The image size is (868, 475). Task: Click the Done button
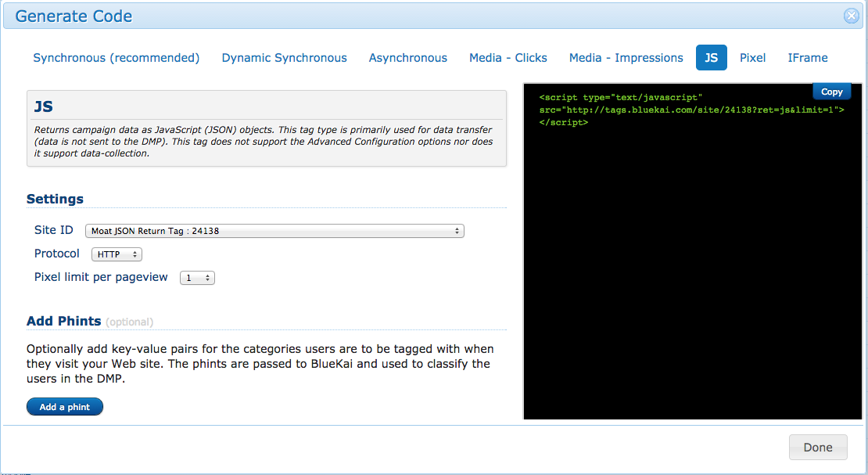click(818, 448)
